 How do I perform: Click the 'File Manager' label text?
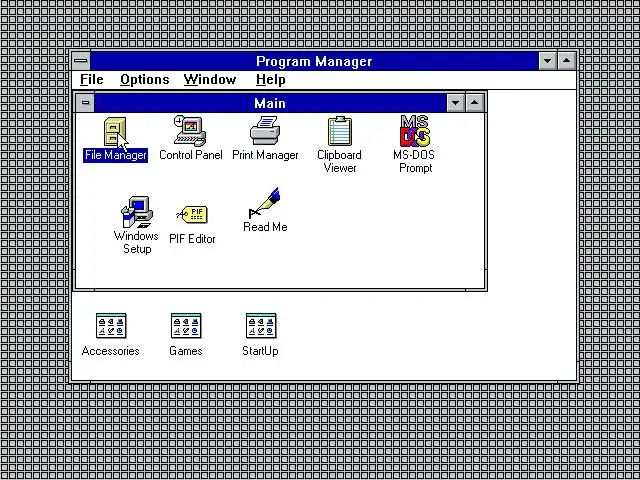tap(116, 156)
